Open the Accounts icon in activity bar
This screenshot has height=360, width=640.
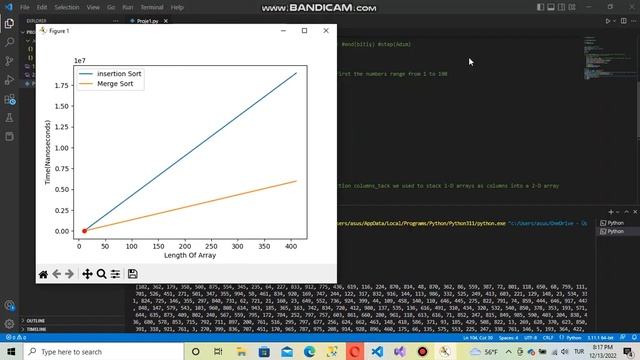(9, 305)
